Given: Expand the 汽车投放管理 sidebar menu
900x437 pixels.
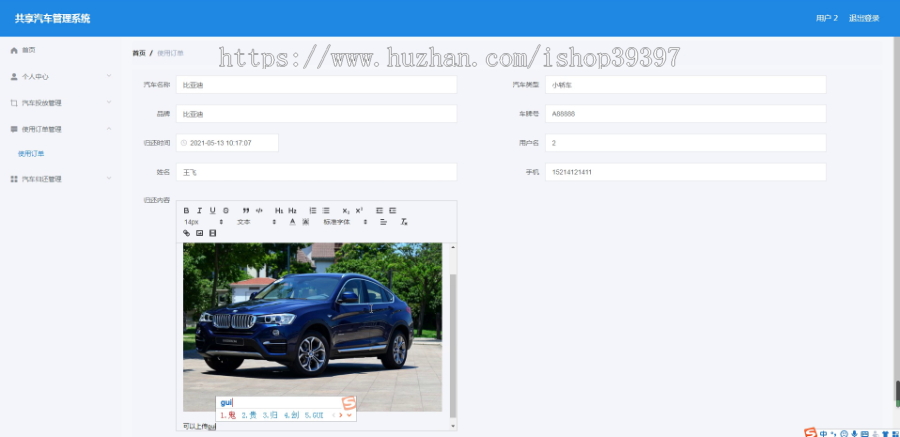Looking at the screenshot, I should (61, 103).
